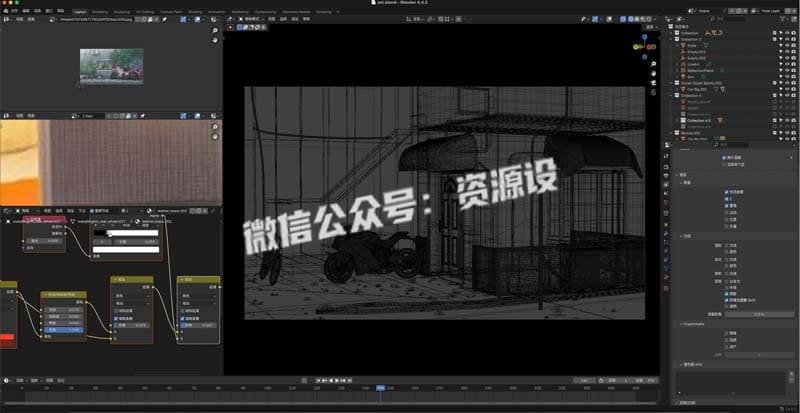
Task: Open the Render properties tab icon
Action: tap(666, 167)
